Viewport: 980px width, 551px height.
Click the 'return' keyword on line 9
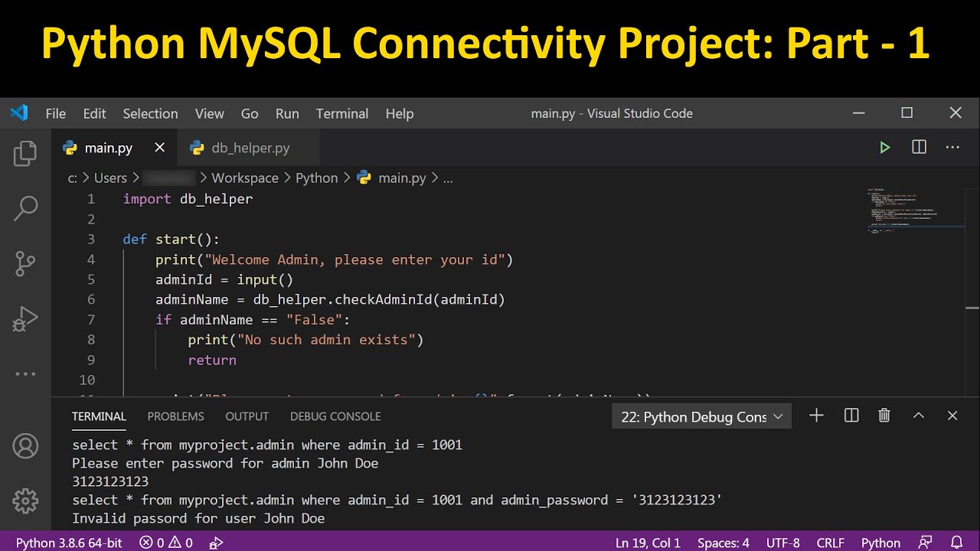point(212,360)
